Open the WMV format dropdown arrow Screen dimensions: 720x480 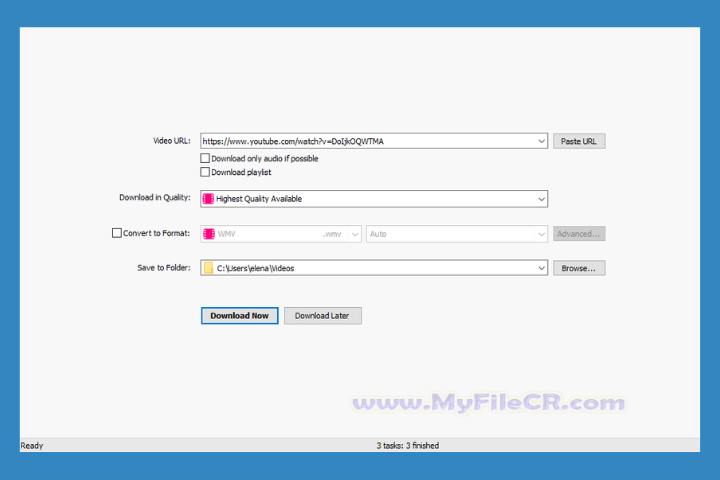(x=354, y=234)
